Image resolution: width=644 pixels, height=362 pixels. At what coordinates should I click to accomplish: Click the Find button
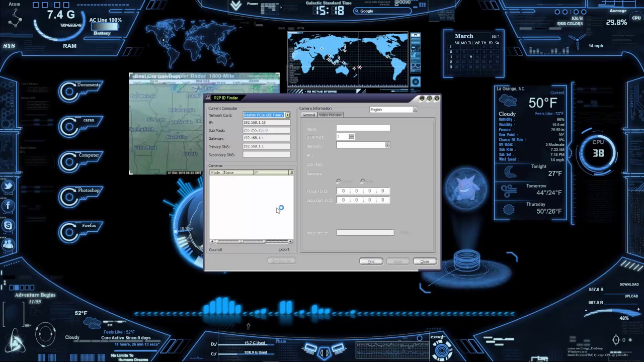pyautogui.click(x=371, y=261)
